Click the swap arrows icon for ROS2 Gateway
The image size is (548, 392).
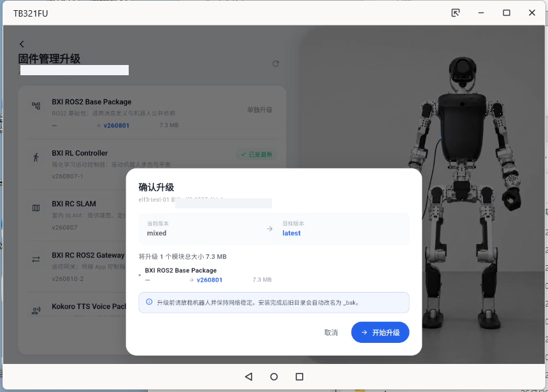36,259
